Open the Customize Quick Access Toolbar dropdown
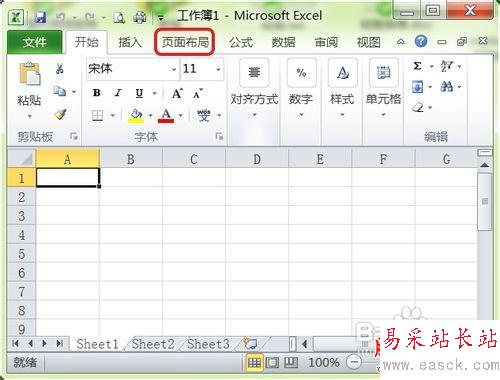 coord(161,18)
